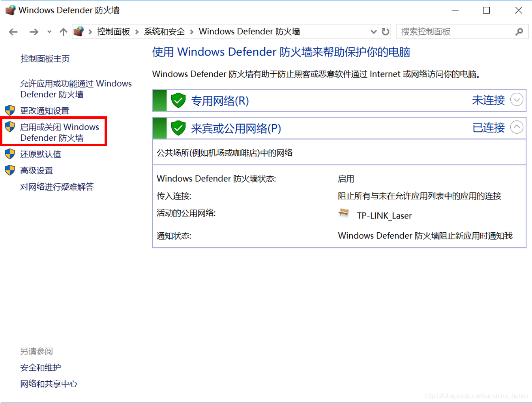Click 未连接 status text
532x403 pixels.
tap(489, 100)
